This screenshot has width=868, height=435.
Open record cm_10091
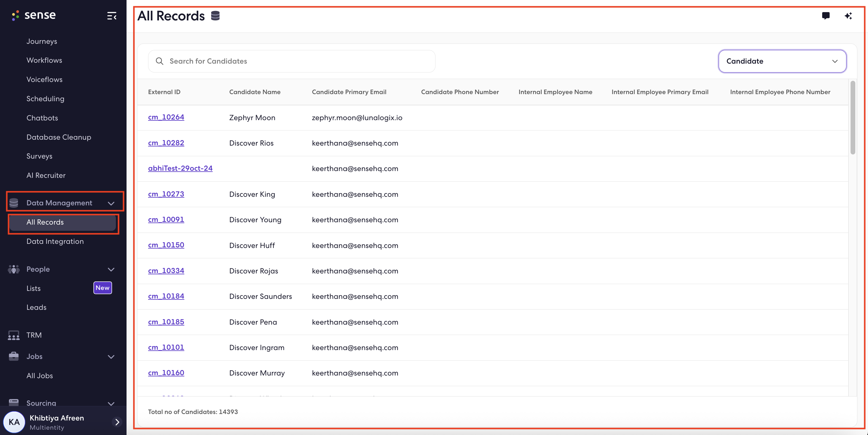166,219
